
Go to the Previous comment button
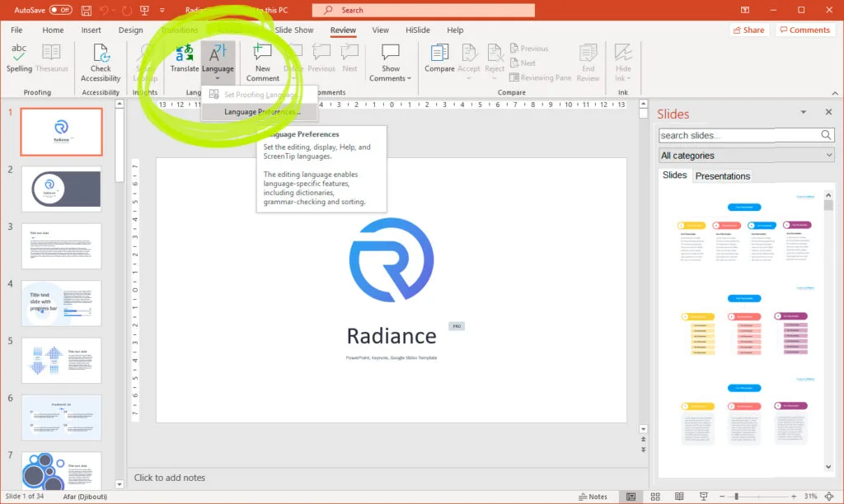[x=321, y=58]
